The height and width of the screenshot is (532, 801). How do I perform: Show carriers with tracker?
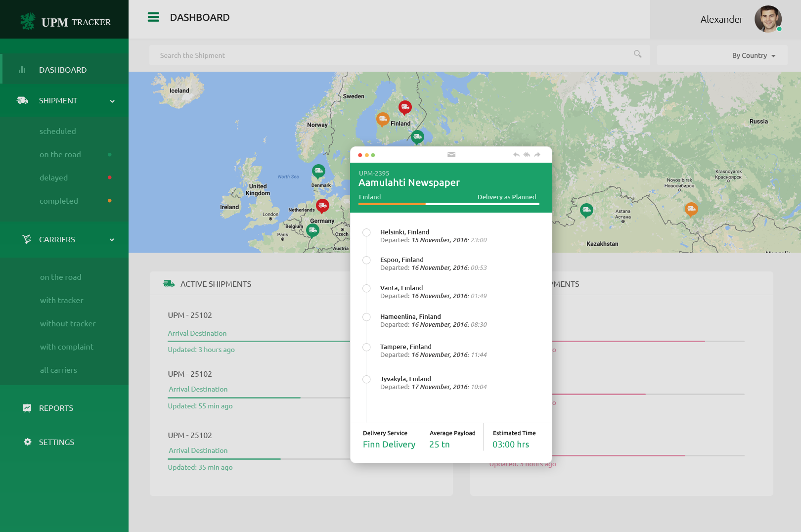coord(62,300)
